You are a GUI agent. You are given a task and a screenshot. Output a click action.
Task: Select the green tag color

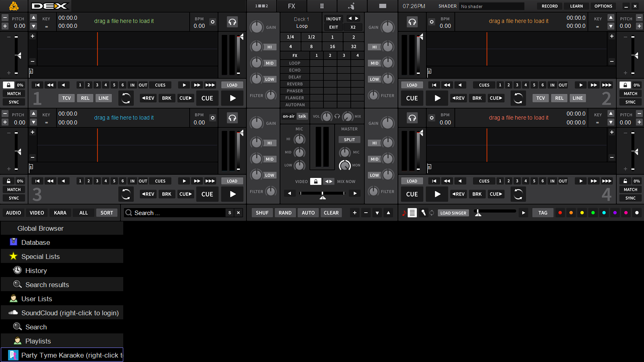[x=593, y=213]
